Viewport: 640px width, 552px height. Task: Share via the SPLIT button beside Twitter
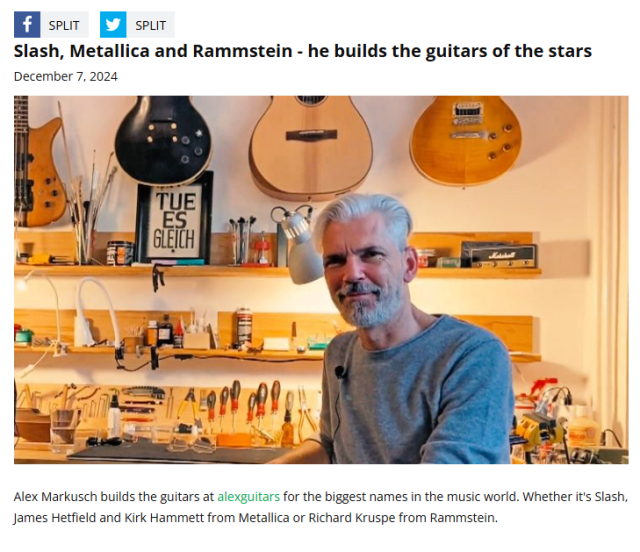(x=150, y=25)
